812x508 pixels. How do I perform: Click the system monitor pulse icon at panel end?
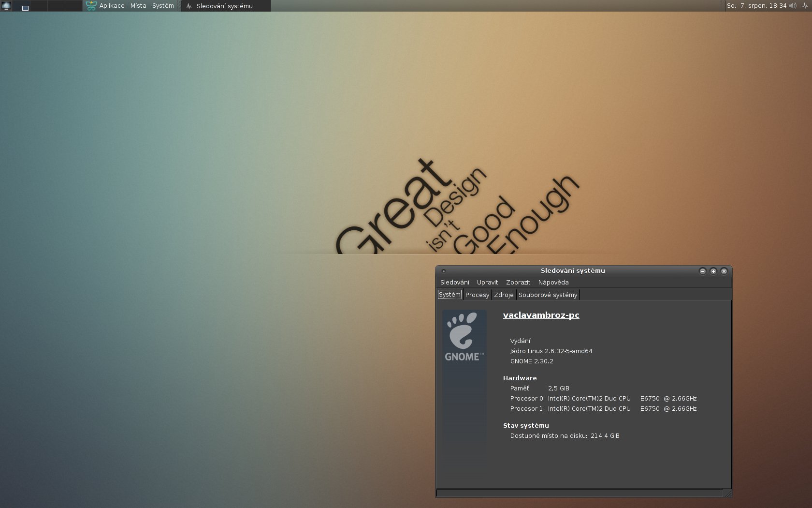click(x=806, y=6)
